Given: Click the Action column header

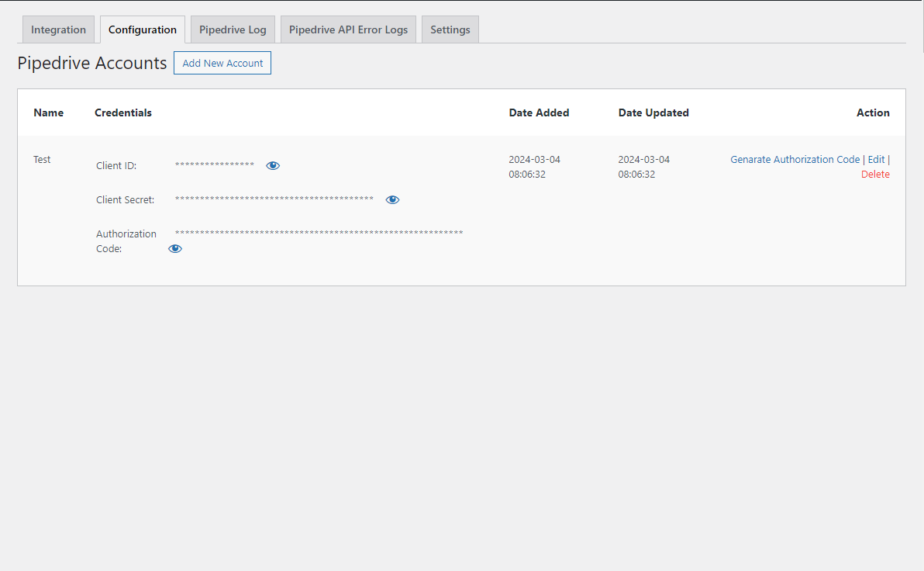Looking at the screenshot, I should [873, 112].
